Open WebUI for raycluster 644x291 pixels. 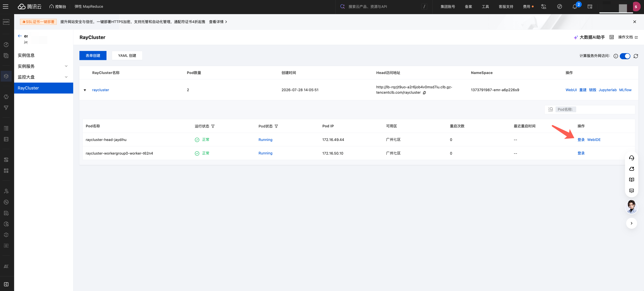click(571, 90)
